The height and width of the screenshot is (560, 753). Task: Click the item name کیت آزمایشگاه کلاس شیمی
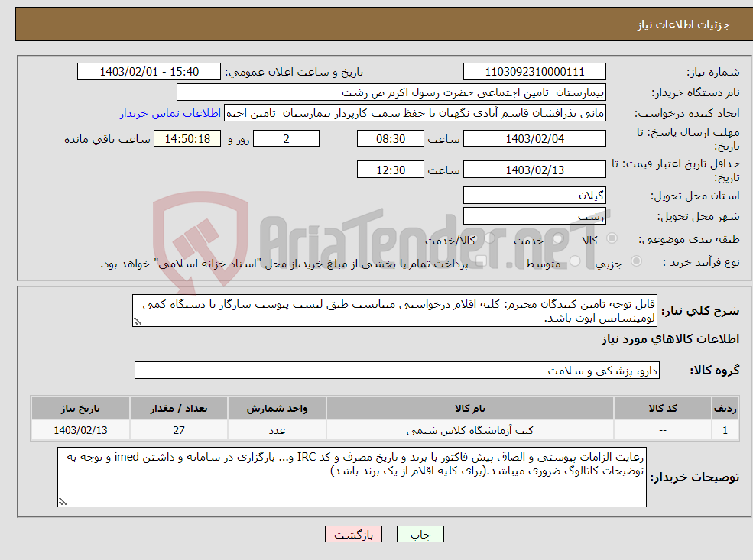(470, 430)
